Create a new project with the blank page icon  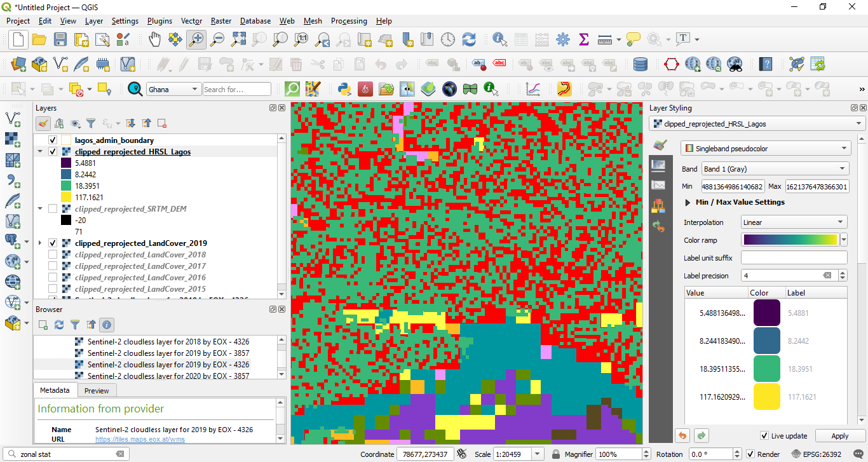(18, 39)
